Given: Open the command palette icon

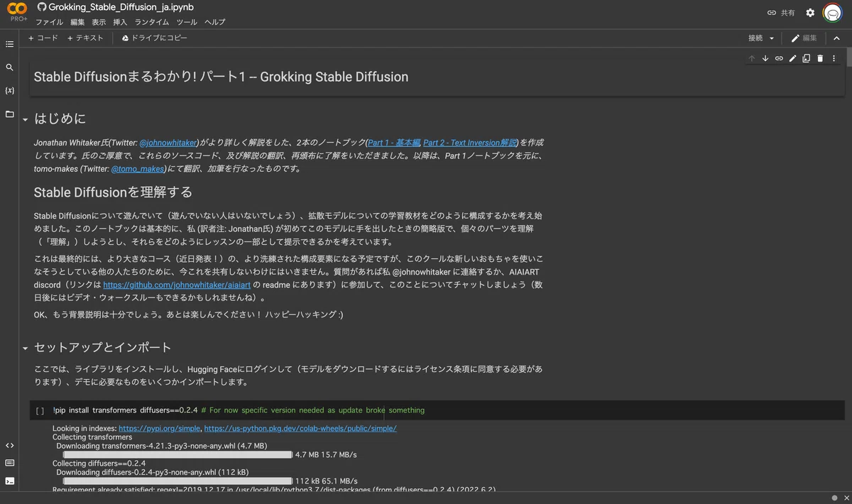Looking at the screenshot, I should coord(9,463).
